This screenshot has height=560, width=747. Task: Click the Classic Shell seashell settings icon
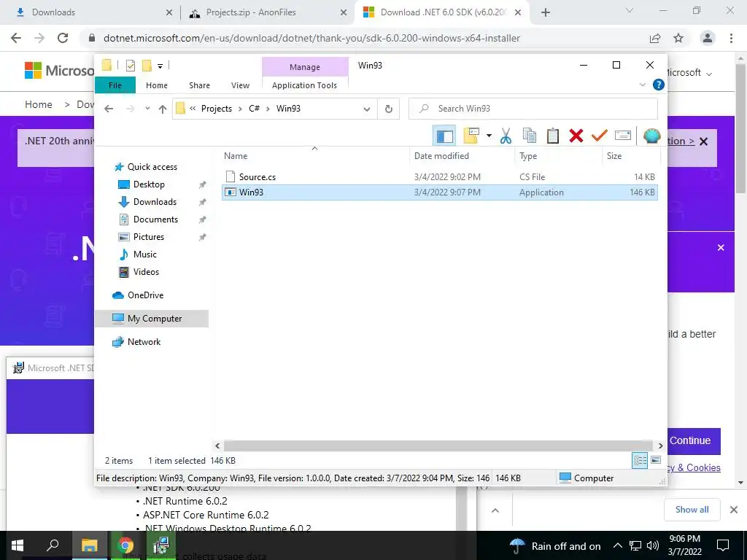[651, 136]
